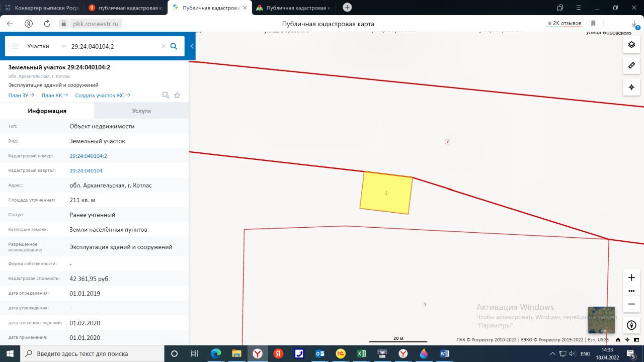Zoom out on the map
Viewport: 644px width, 362px height.
point(631,304)
